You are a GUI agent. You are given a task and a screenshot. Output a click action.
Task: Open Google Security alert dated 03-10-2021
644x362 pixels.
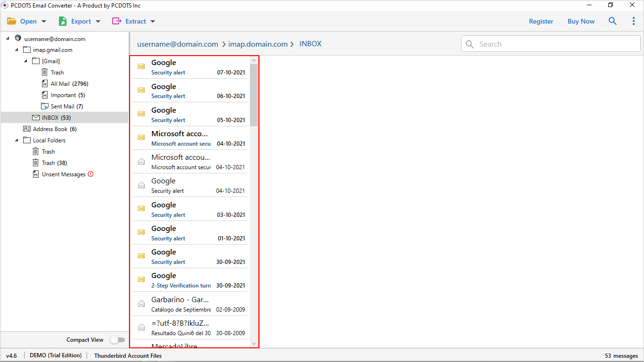pyautogui.click(x=190, y=209)
